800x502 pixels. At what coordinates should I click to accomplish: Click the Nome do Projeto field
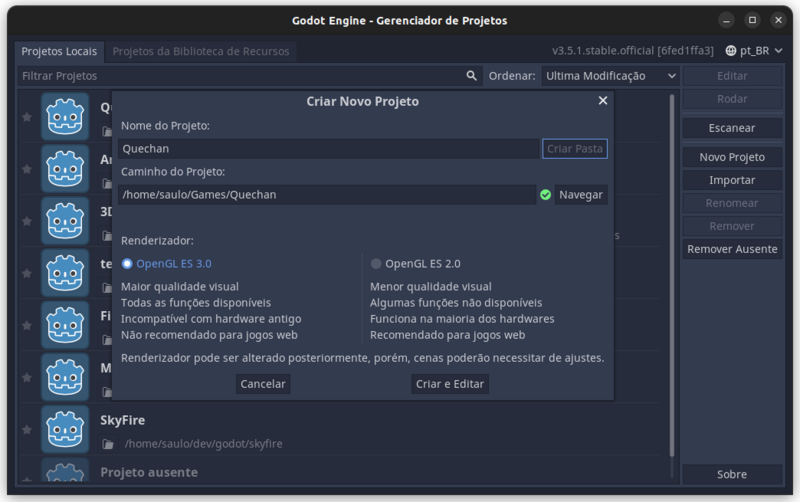(x=329, y=149)
